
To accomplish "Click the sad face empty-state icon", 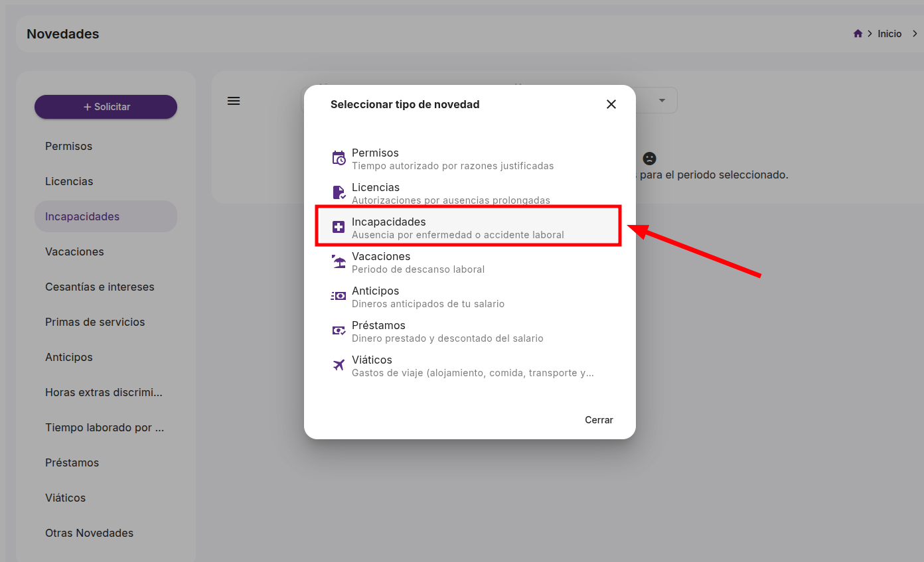I will (649, 159).
